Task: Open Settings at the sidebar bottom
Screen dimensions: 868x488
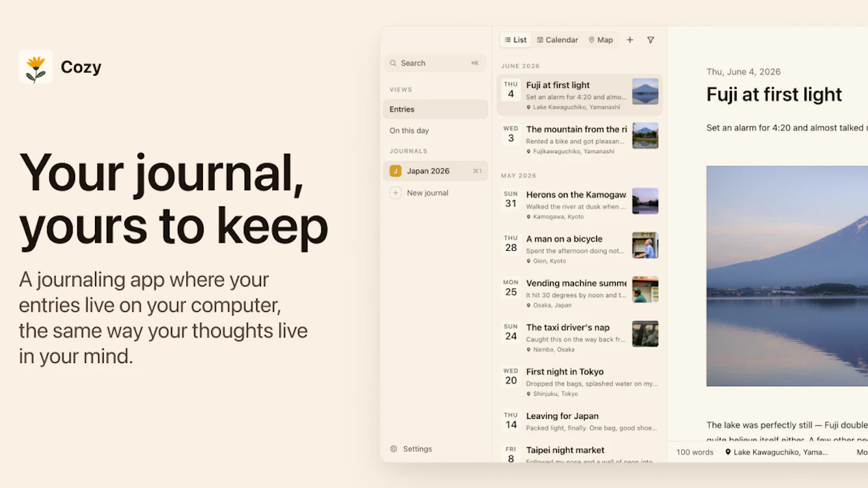Action: (411, 449)
